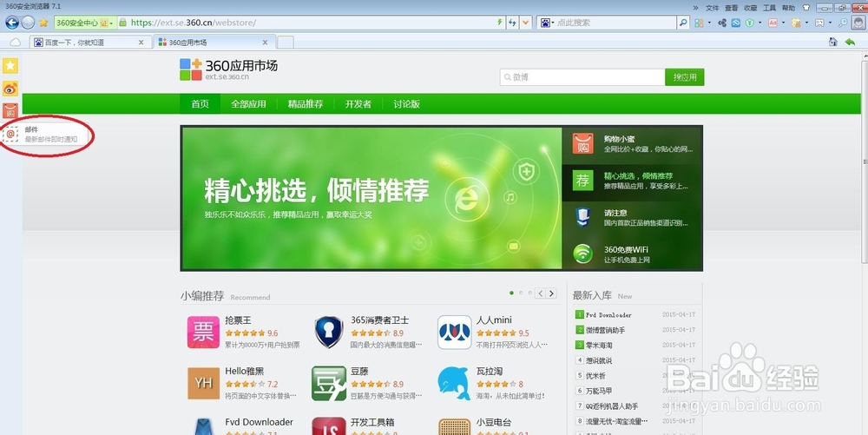Viewport: 868px width, 435px height.
Task: Open a new tab with the blank tab button
Action: point(285,42)
